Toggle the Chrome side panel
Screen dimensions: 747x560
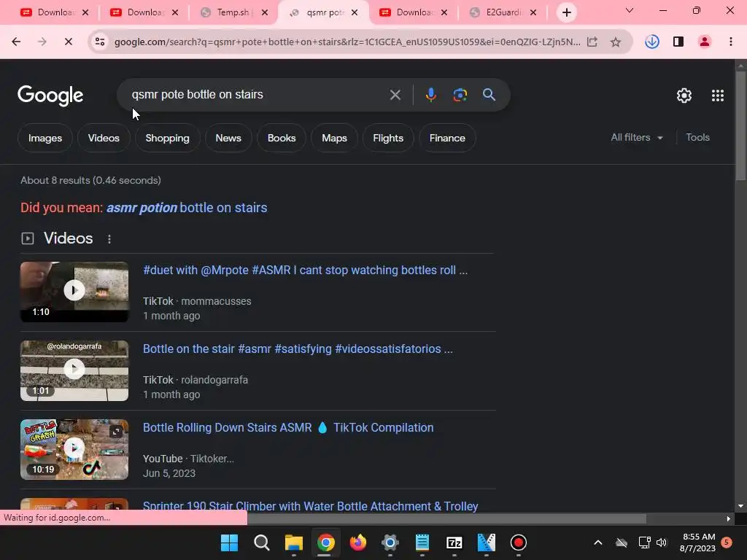point(678,42)
